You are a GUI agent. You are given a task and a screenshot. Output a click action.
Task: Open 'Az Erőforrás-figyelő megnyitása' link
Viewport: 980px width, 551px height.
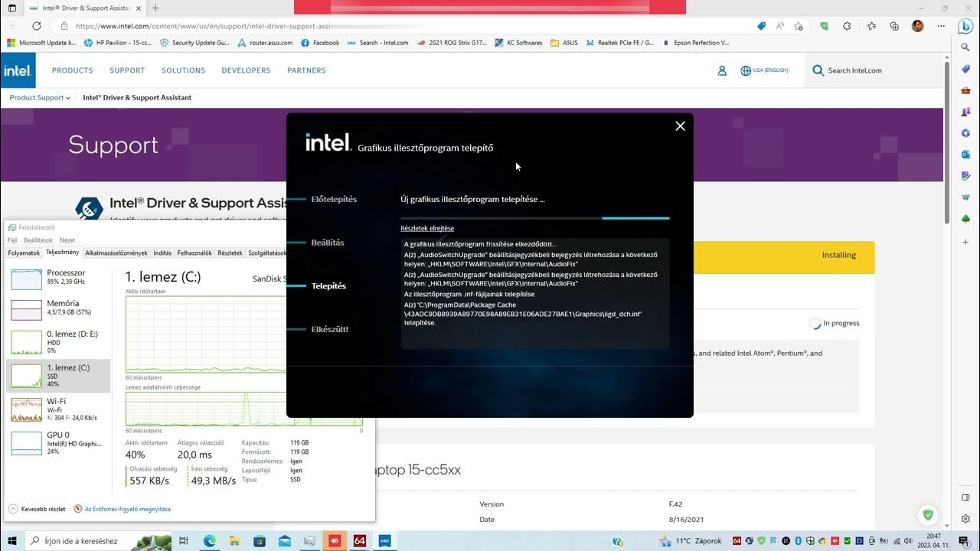[x=122, y=509]
